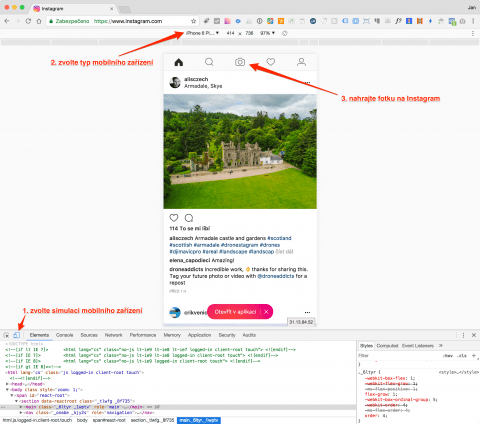Switch to Performance tab
The image size is (480, 424).
tap(143, 335)
